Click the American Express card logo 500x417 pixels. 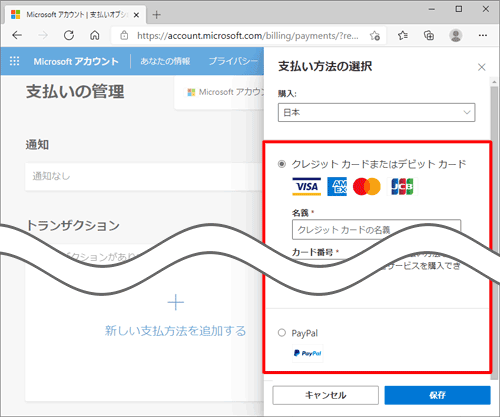[337, 187]
